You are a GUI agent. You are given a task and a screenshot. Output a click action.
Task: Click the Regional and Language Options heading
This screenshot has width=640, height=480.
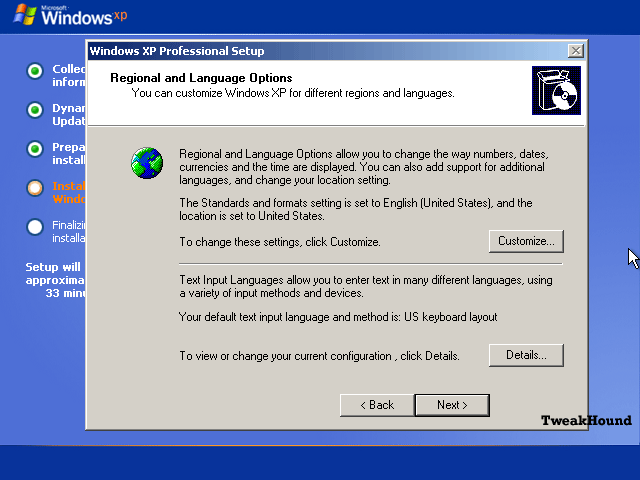(201, 78)
